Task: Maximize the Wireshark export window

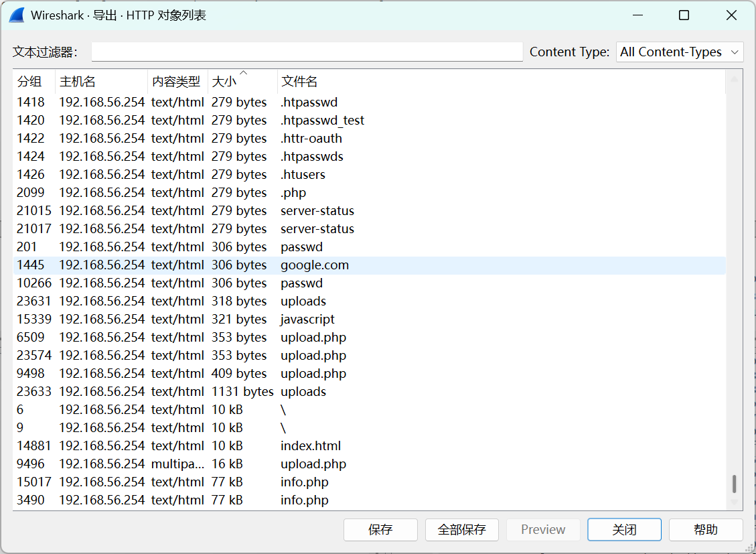Action: coord(684,15)
